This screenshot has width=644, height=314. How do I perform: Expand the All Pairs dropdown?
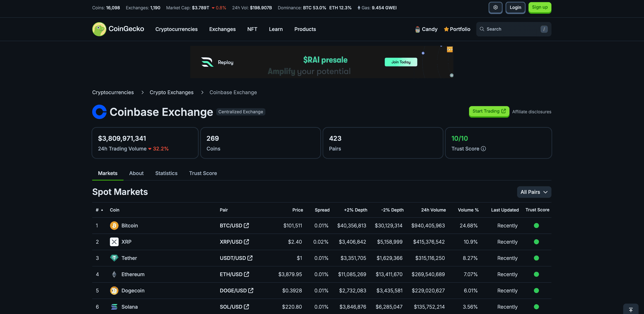coord(534,192)
